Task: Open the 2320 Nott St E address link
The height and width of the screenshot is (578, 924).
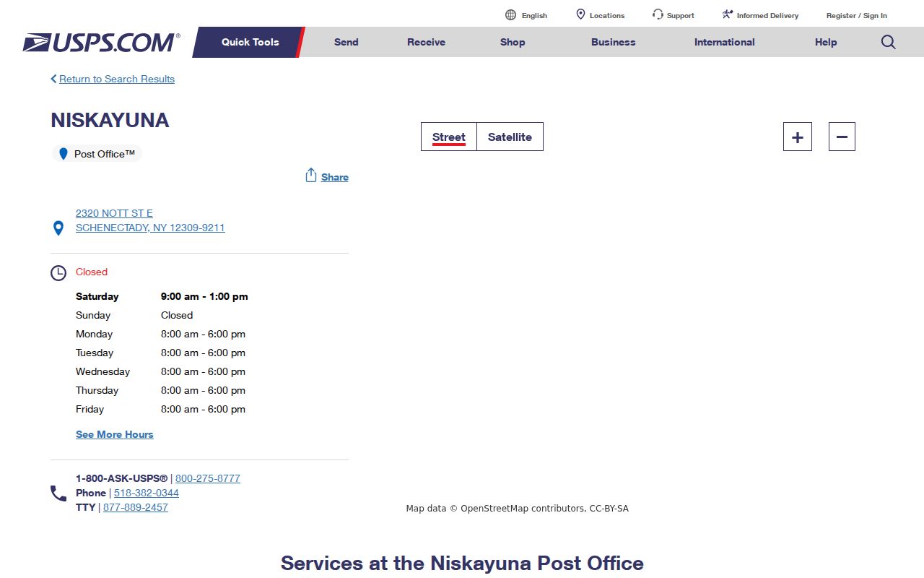Action: (x=150, y=220)
